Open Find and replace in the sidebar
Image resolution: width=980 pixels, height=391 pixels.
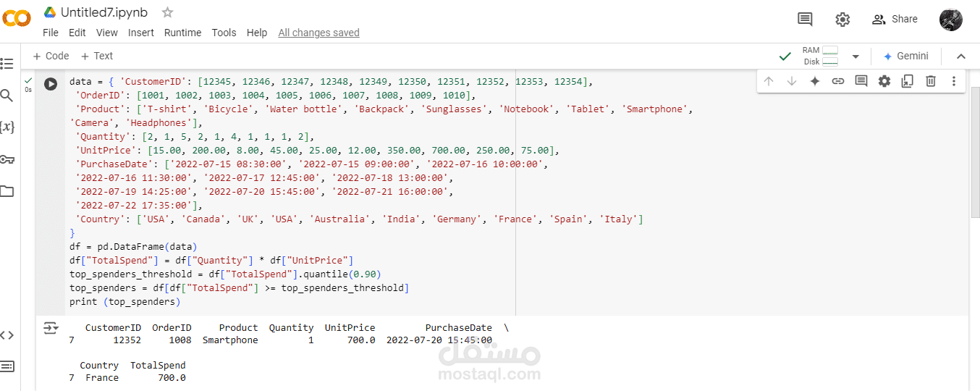(7, 96)
